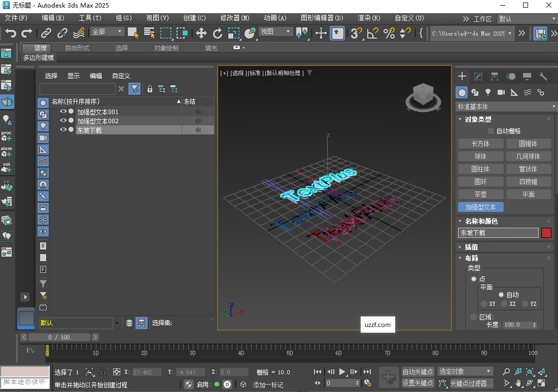This screenshot has width=558, height=392.
Task: Open the 渲染(R) menu
Action: click(x=369, y=18)
